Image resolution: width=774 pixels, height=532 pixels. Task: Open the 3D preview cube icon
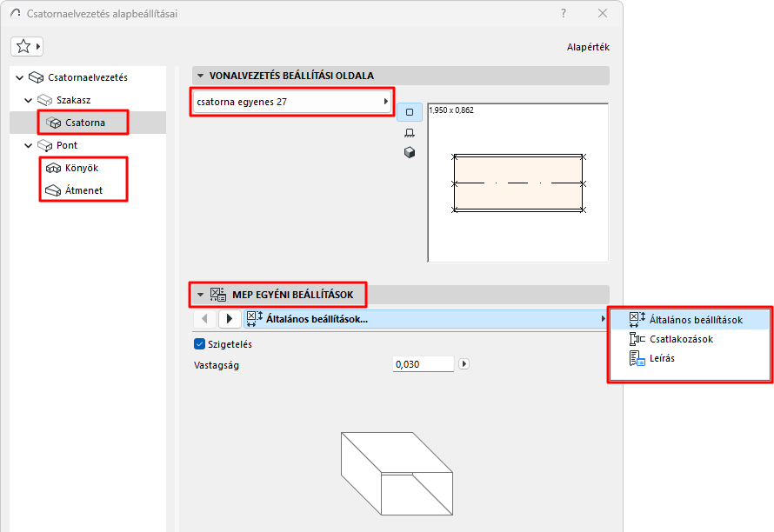[x=409, y=150]
